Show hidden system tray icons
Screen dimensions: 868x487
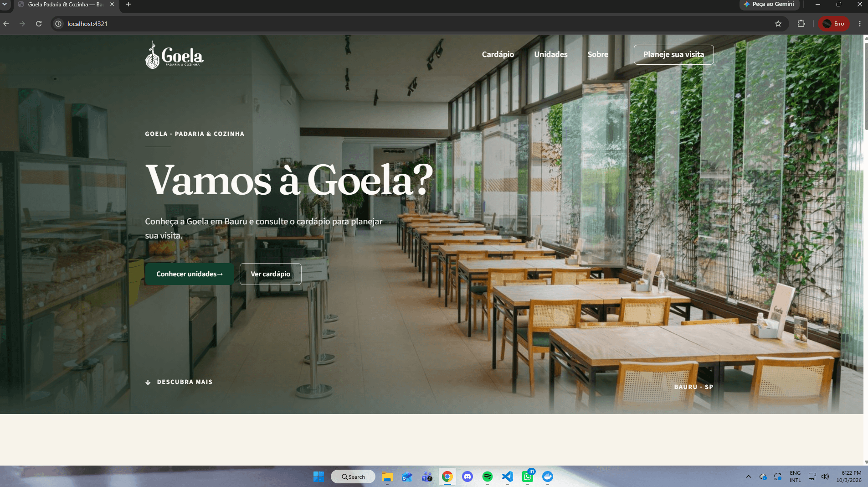748,477
